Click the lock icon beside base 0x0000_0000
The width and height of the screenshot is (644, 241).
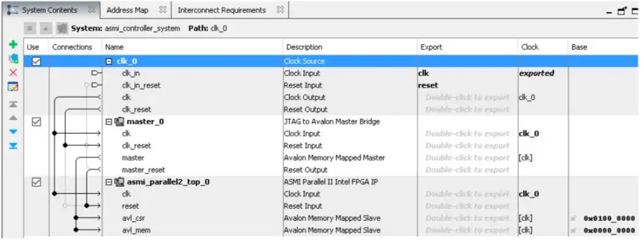[x=574, y=231]
